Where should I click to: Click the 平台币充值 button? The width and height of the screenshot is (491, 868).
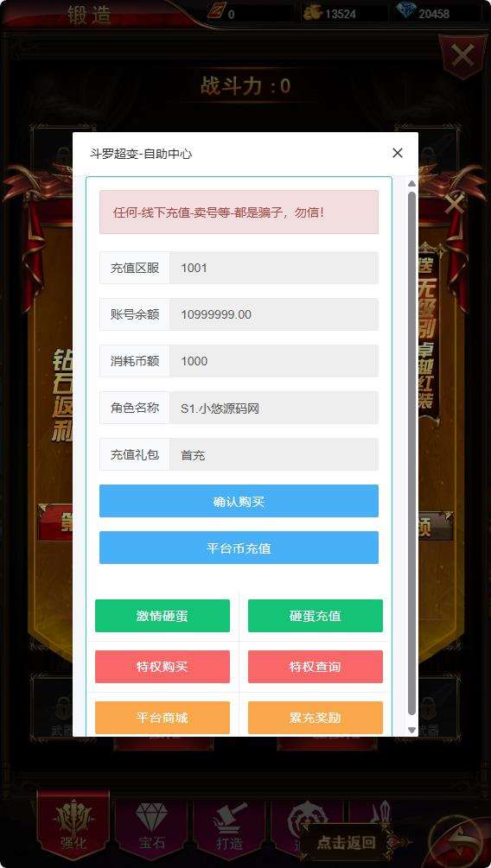click(x=239, y=548)
